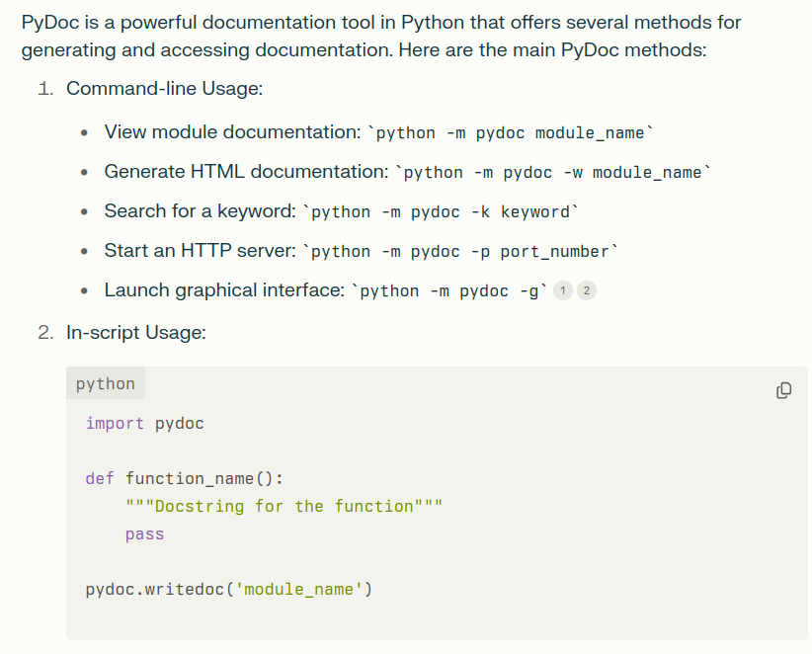Image resolution: width=812 pixels, height=654 pixels.
Task: Click 'Start an HTTP server:' bullet text
Action: (200, 251)
